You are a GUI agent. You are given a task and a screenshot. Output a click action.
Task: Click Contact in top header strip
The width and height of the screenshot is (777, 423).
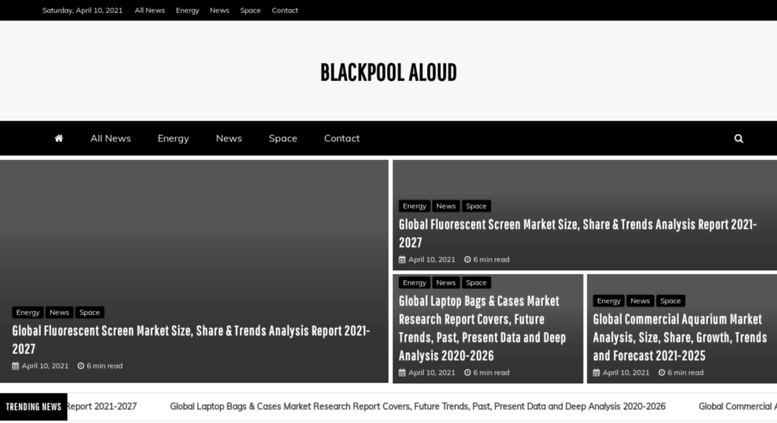tap(285, 10)
